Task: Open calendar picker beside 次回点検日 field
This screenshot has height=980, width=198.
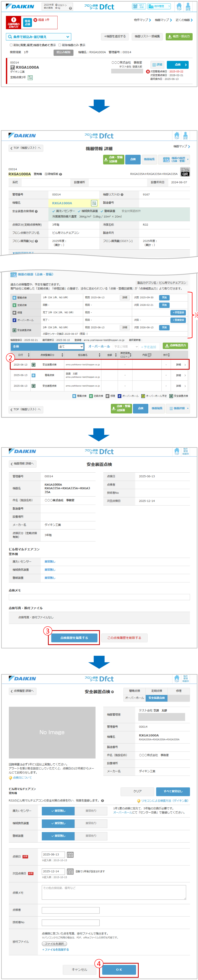Action: click(70, 871)
